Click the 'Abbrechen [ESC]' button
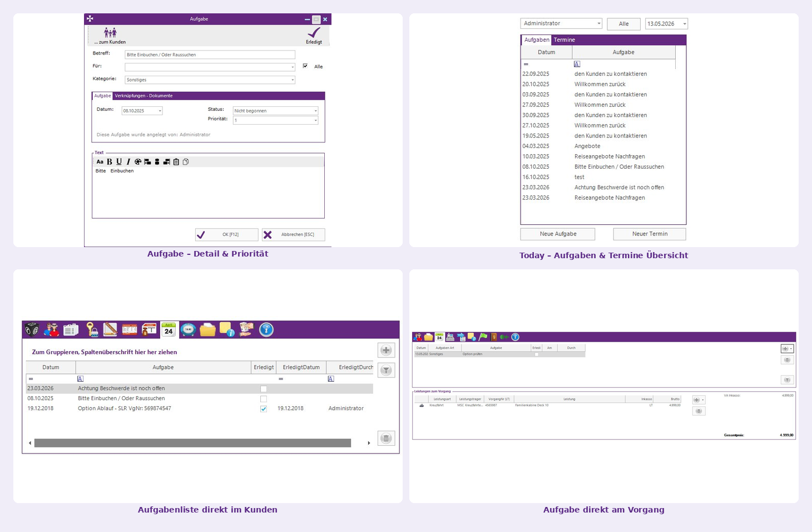The height and width of the screenshot is (532, 812). tap(293, 234)
